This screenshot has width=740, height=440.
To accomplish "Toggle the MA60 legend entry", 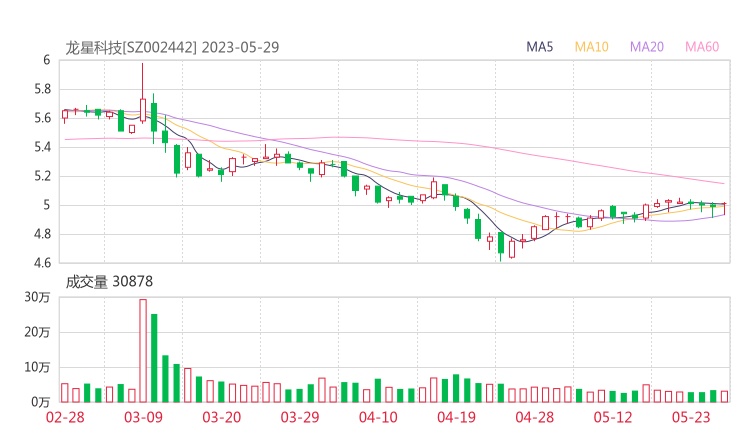I will [702, 47].
